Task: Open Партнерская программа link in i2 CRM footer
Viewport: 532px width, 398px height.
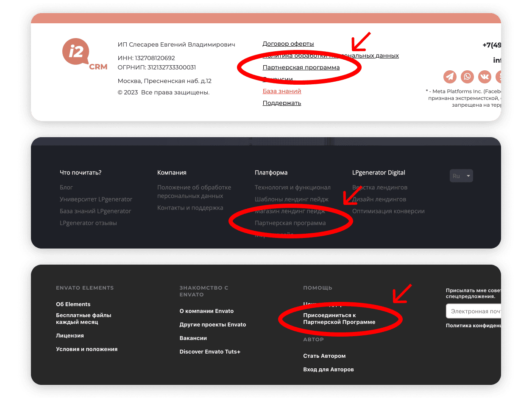Action: click(x=301, y=67)
